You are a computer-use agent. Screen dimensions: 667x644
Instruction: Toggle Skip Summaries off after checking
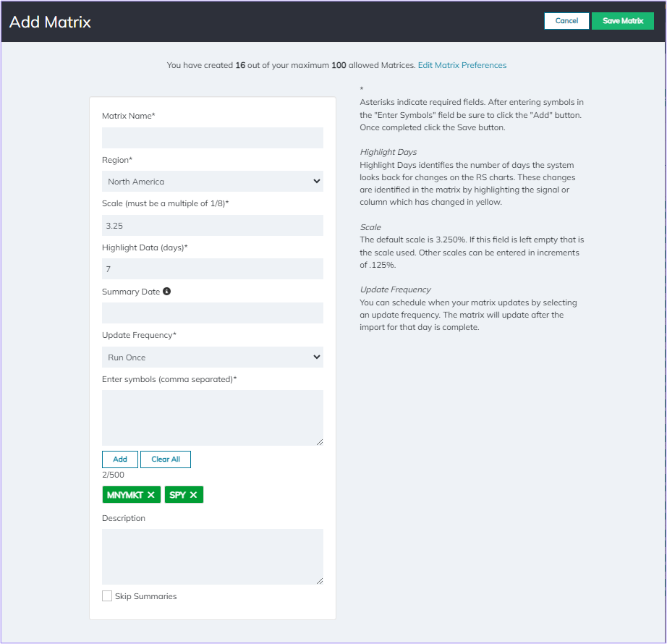click(107, 596)
